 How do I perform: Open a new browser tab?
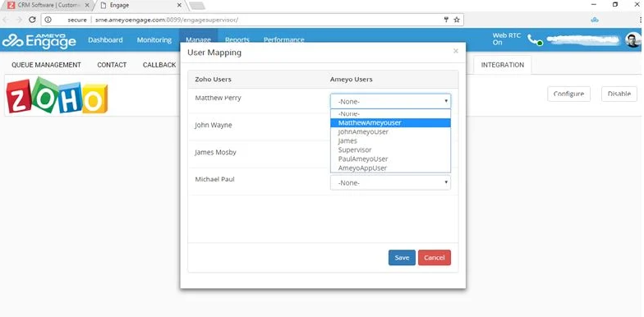point(197,6)
